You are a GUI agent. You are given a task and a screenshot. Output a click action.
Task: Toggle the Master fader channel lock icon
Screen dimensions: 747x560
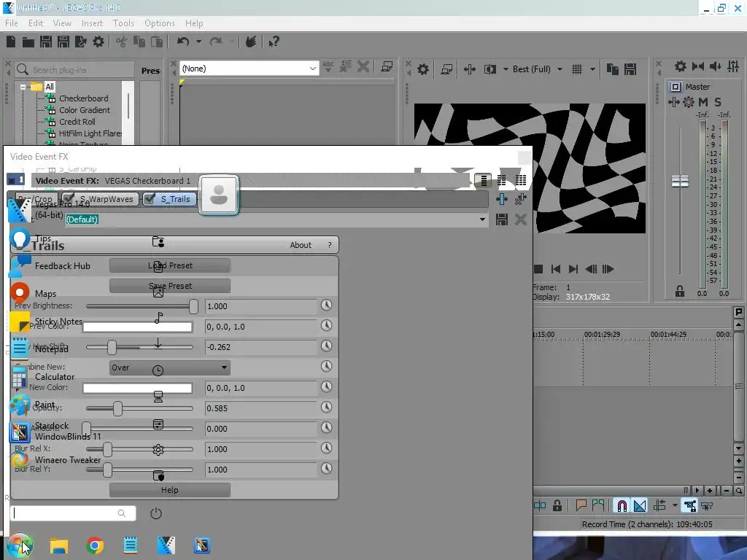click(680, 291)
